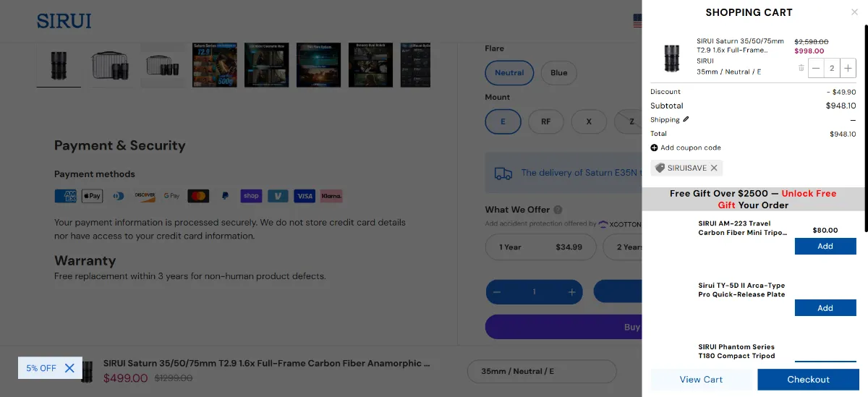Remove the SIRUISAVE coupon tag
This screenshot has height=397, width=868.
click(x=714, y=168)
